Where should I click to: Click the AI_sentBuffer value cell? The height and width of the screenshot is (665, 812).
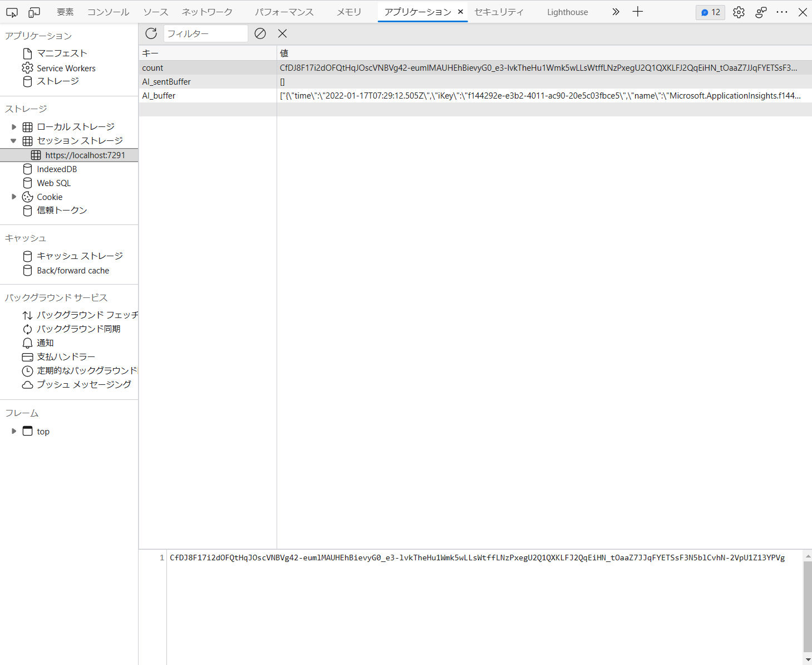click(x=544, y=82)
